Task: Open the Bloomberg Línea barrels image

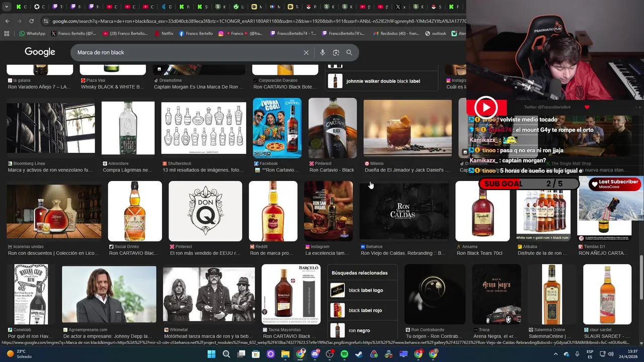Action: pyautogui.click(x=51, y=128)
